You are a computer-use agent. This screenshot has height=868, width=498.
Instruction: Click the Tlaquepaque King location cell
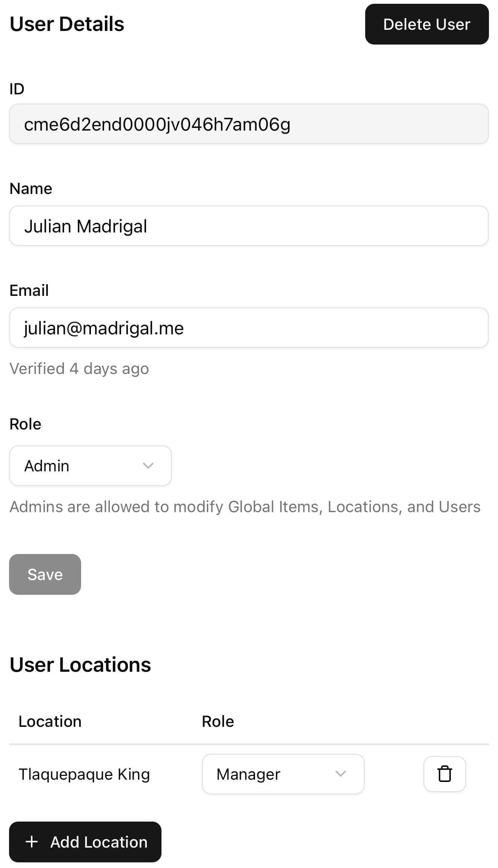84,774
